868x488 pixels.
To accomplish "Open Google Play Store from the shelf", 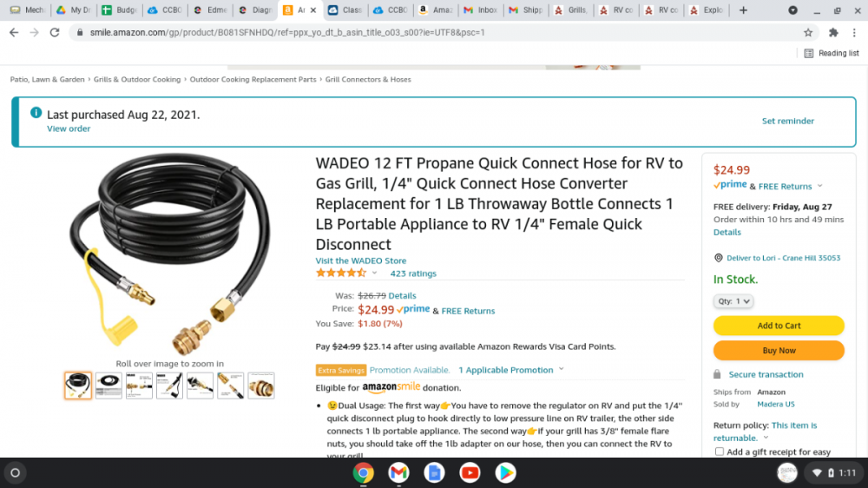I will [x=505, y=473].
